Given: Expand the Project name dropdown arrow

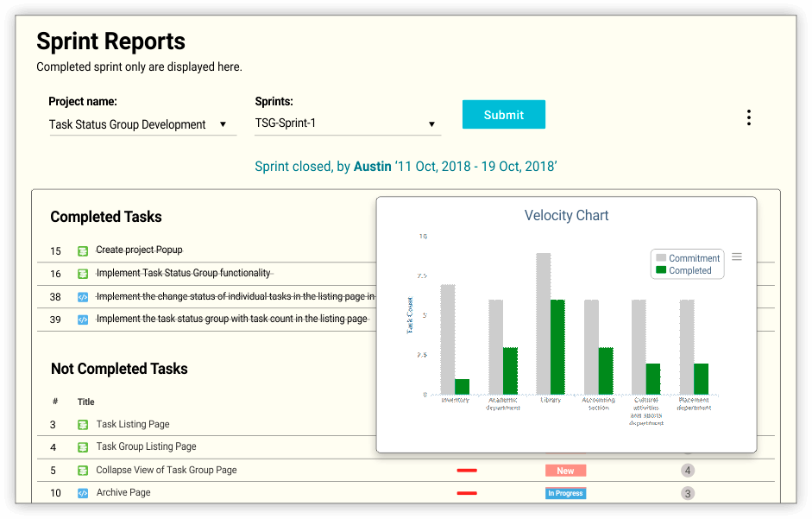Looking at the screenshot, I should pyautogui.click(x=223, y=124).
